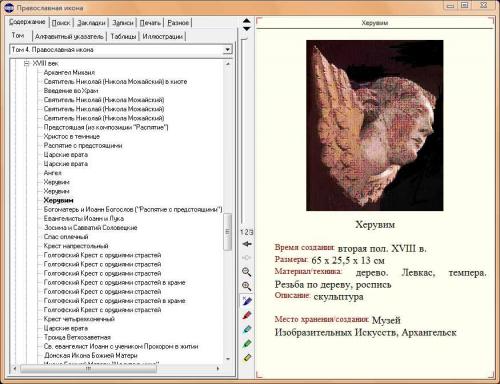Click the Размеры value 65 x 25,5 x 13 см
The height and width of the screenshot is (384, 500).
(348, 260)
